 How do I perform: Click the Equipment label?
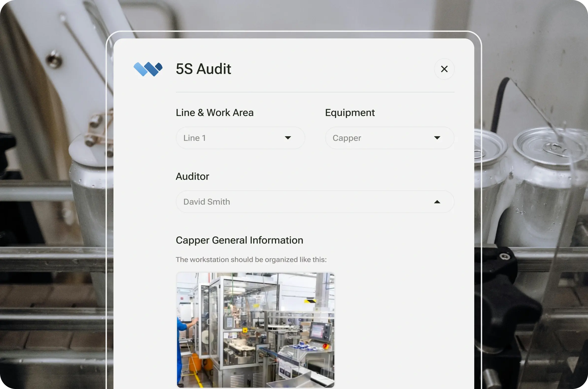tap(350, 113)
